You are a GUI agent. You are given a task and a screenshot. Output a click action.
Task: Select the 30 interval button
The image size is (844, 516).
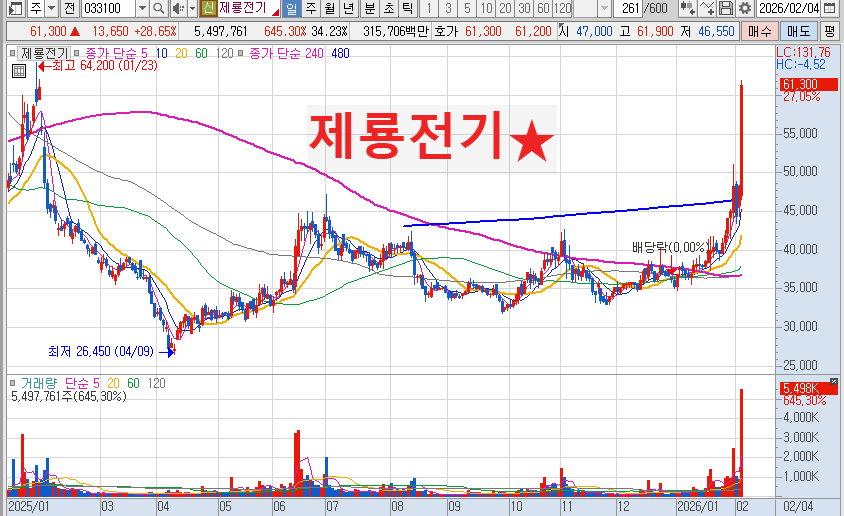pyautogui.click(x=524, y=8)
